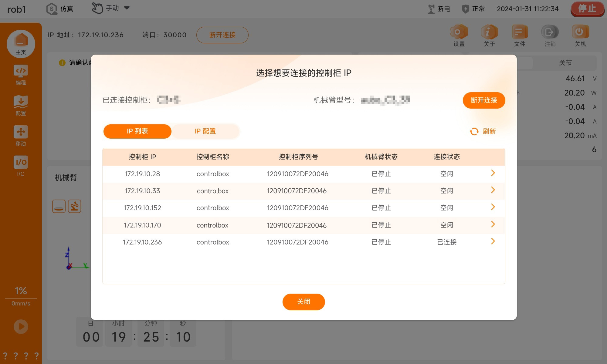Viewport: 607px width, 364px height.
Task: Click the 已连接 status cell
Action: tap(447, 242)
